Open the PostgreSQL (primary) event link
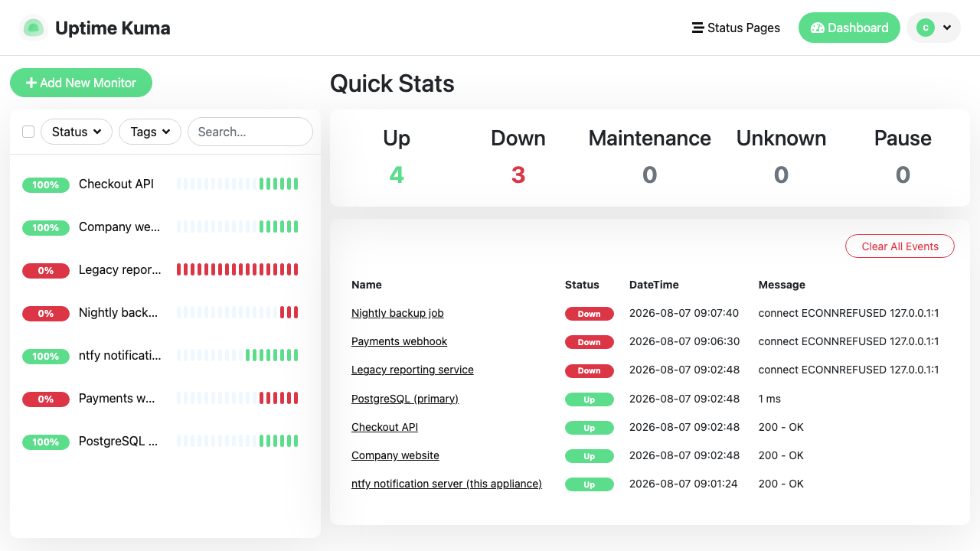The height and width of the screenshot is (551, 980). (405, 399)
